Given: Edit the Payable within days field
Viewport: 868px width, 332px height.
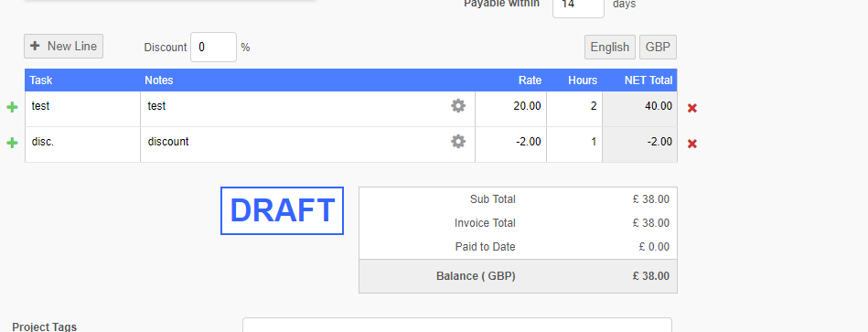Looking at the screenshot, I should click(578, 6).
